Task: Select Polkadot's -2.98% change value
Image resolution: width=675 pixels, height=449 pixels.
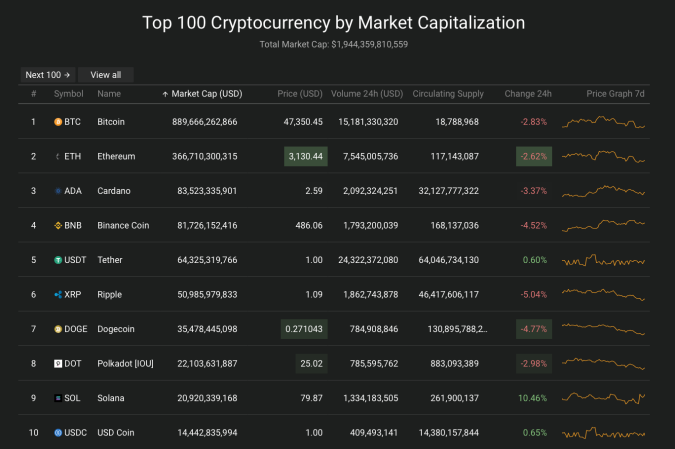Action: 534,364
